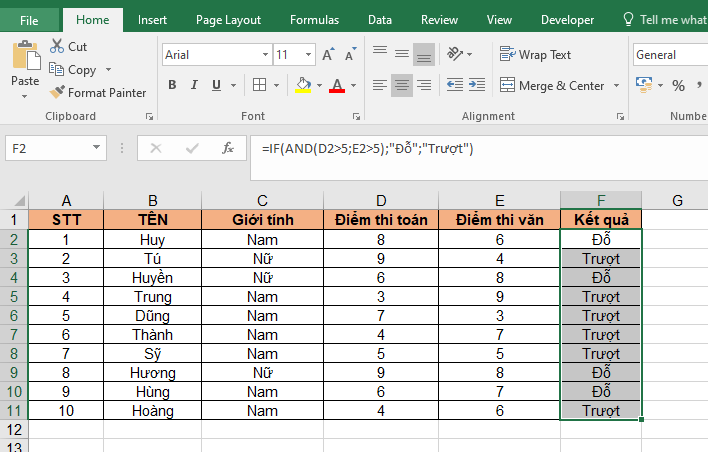The image size is (708, 452).
Task: Open the Merge & Center dropdown arrow
Action: point(615,86)
